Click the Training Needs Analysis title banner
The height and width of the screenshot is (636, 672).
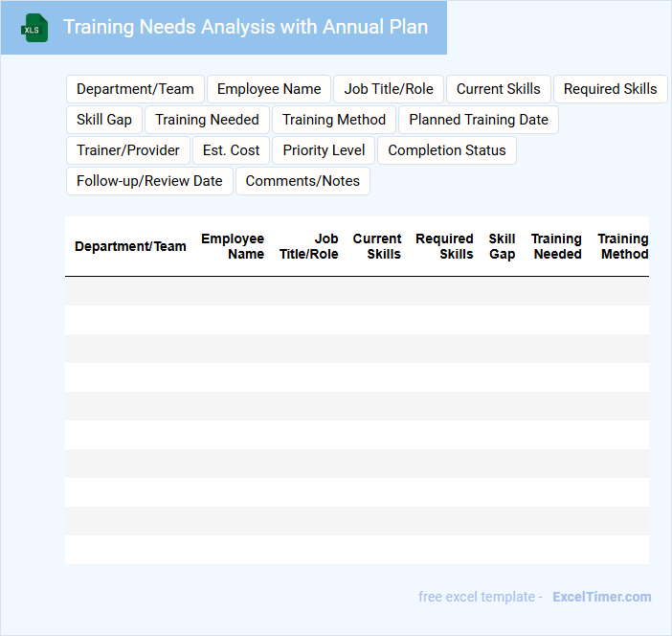click(x=245, y=27)
